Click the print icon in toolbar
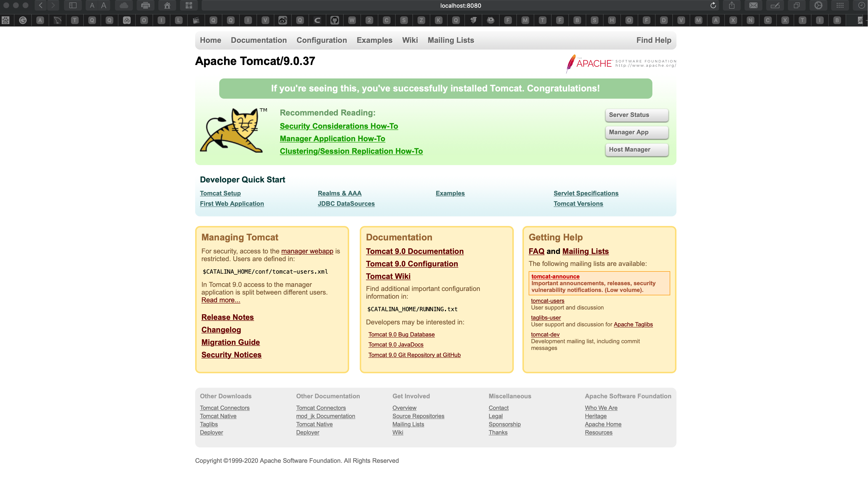868x477 pixels. tap(146, 5)
